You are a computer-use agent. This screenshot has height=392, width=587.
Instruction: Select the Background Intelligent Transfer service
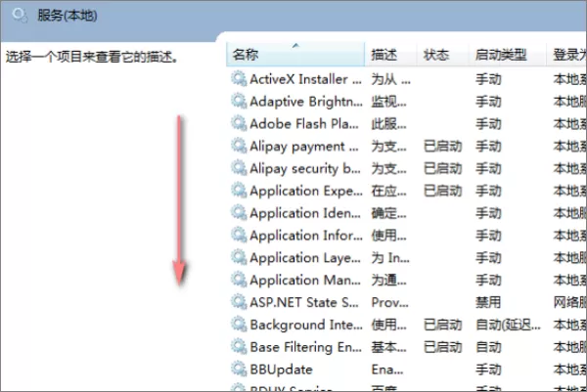306,325
